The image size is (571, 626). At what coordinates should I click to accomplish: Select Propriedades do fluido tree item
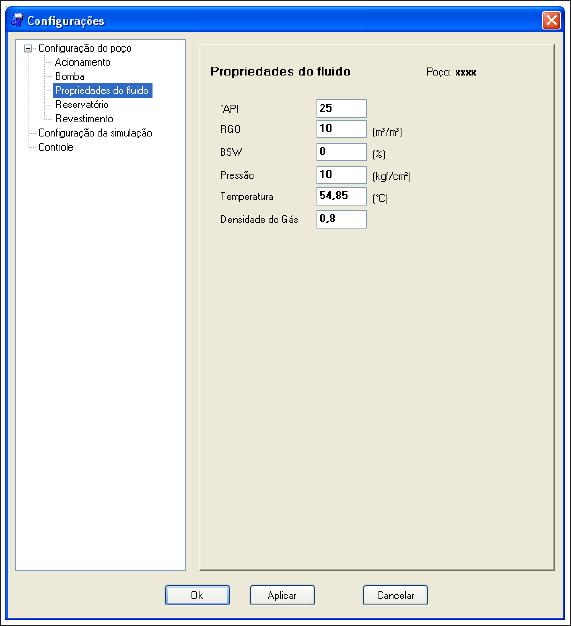(102, 91)
